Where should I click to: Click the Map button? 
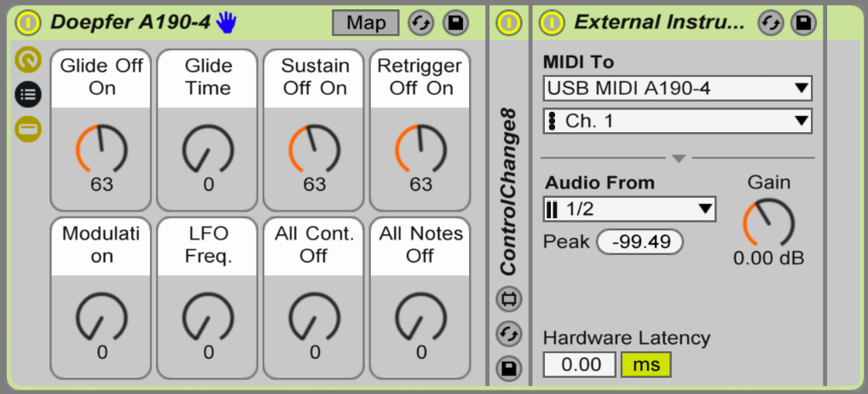[x=365, y=23]
